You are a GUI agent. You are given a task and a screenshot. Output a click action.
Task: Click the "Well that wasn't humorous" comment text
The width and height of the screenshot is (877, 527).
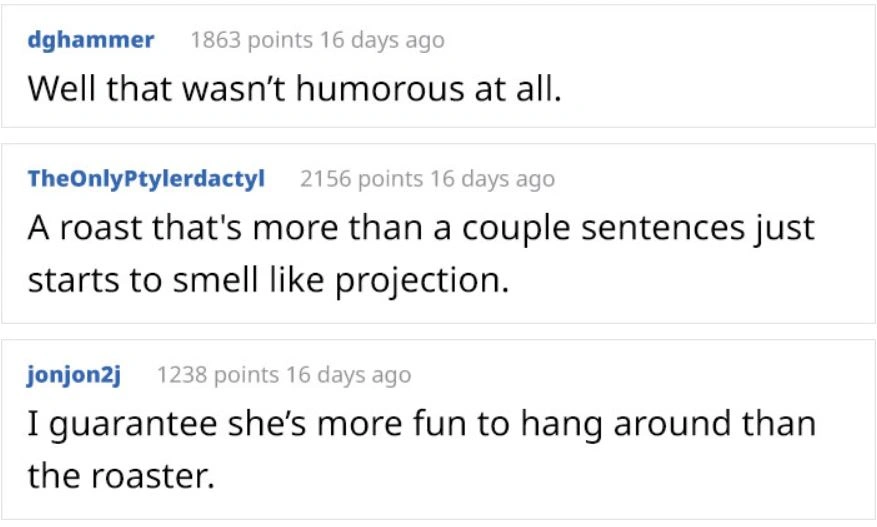[x=295, y=89]
